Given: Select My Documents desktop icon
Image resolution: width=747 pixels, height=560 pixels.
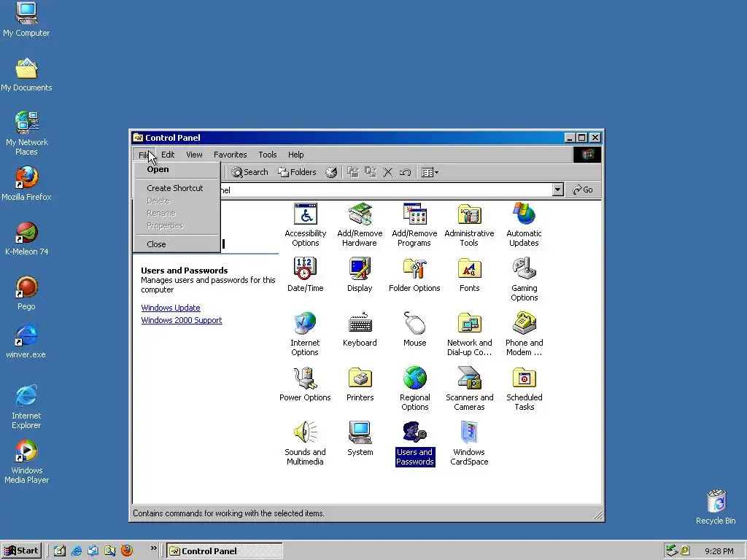Looking at the screenshot, I should pos(26,74).
